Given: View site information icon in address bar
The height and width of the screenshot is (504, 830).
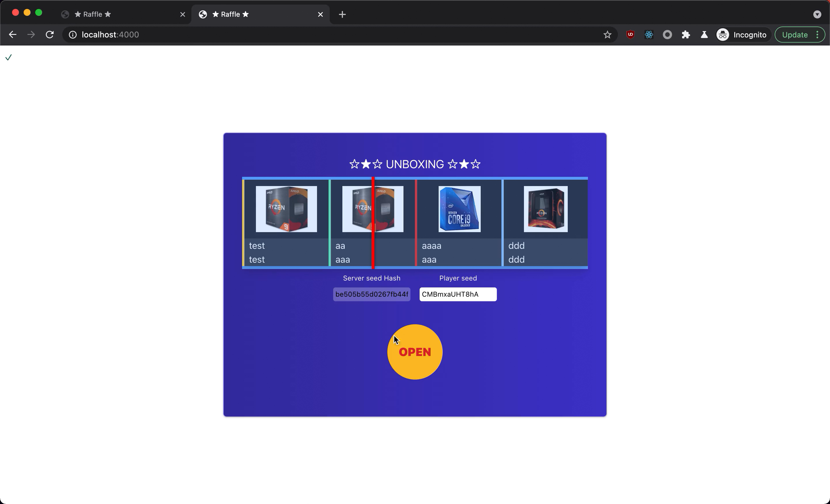Looking at the screenshot, I should tap(73, 35).
